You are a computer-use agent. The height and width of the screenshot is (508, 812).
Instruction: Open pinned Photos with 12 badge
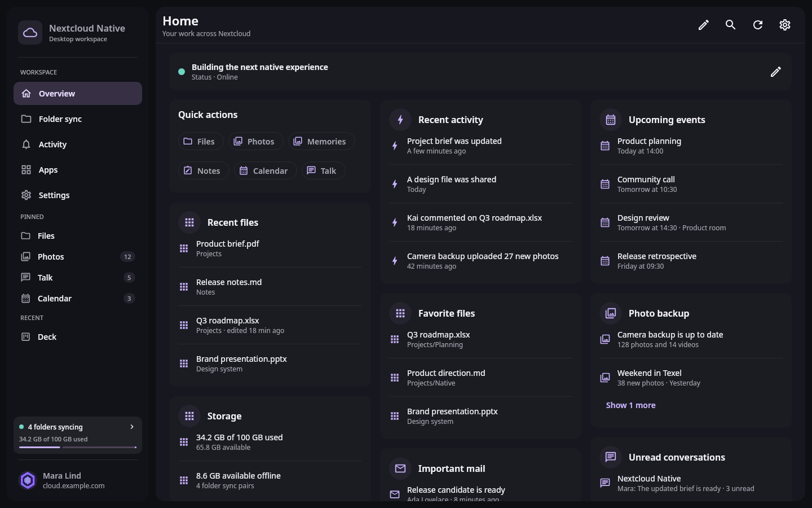(78, 257)
